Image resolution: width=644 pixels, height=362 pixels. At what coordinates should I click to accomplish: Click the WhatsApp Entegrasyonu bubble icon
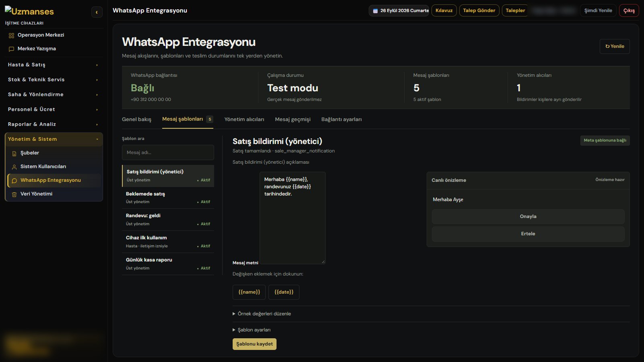coord(14,181)
